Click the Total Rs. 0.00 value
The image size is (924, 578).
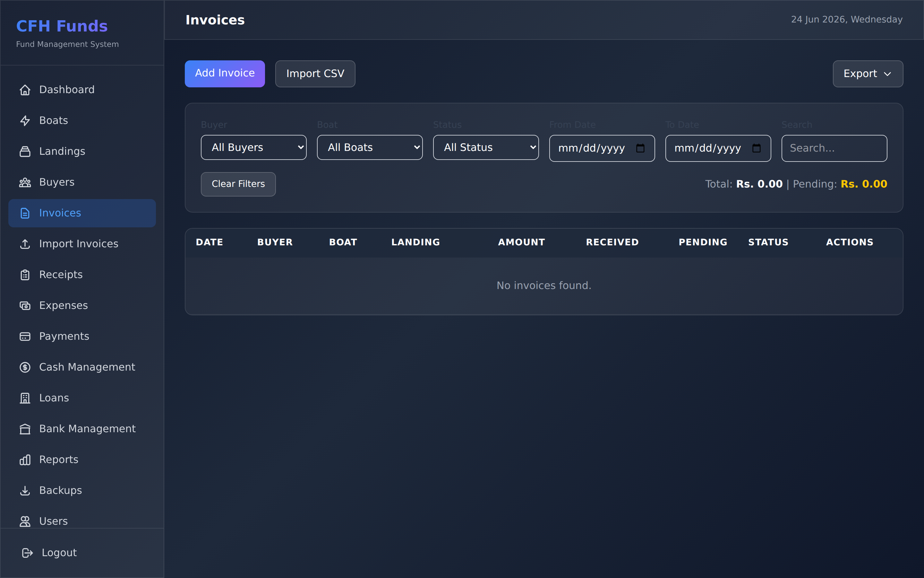pyautogui.click(x=759, y=184)
